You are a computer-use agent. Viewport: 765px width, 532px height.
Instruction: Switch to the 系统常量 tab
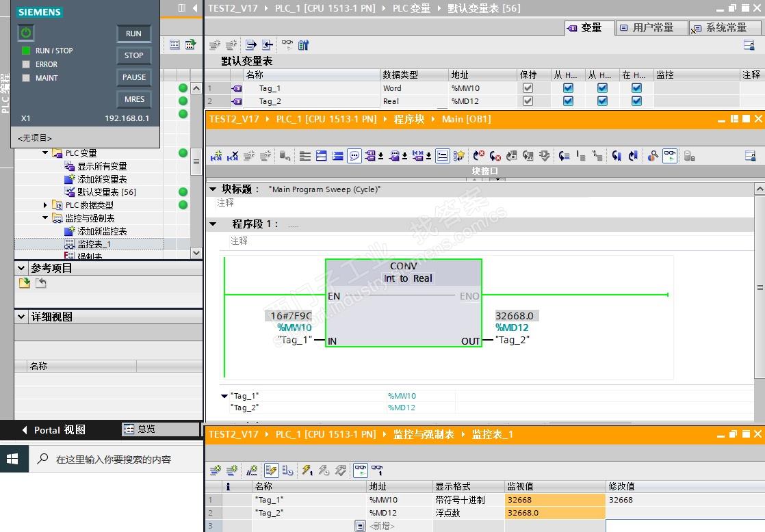725,28
